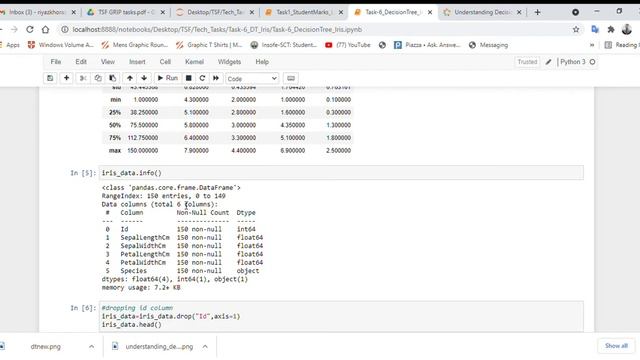View site information icon in the address bar

[x=65, y=29]
